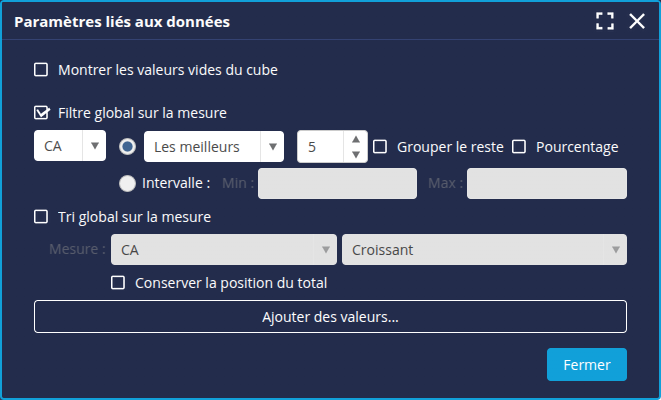Toggle the Pourcentage checkbox
The height and width of the screenshot is (400, 661).
coord(519,147)
